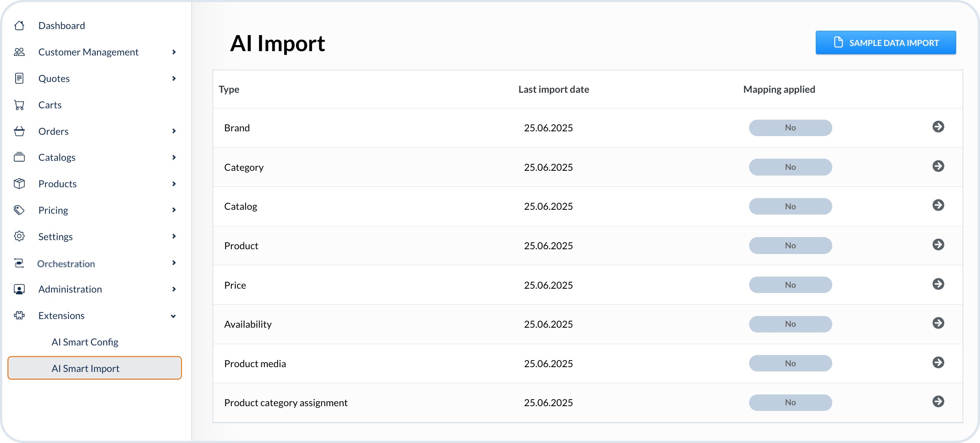Click the Products box icon
Screen dimensions: 980x443
19,184
